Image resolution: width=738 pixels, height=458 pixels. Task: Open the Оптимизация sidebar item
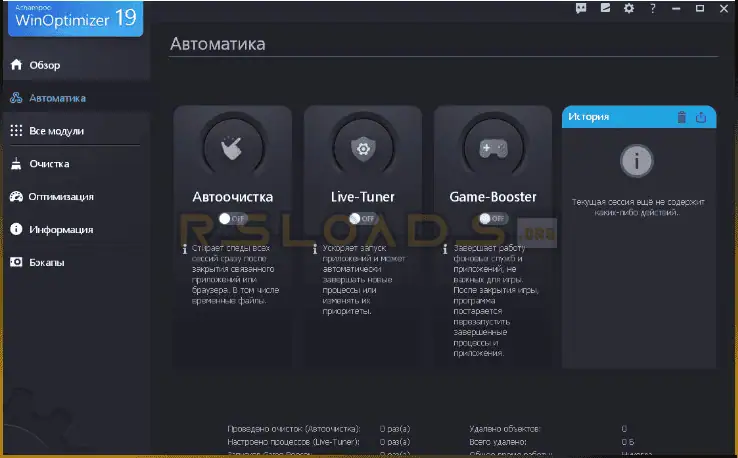coord(61,197)
